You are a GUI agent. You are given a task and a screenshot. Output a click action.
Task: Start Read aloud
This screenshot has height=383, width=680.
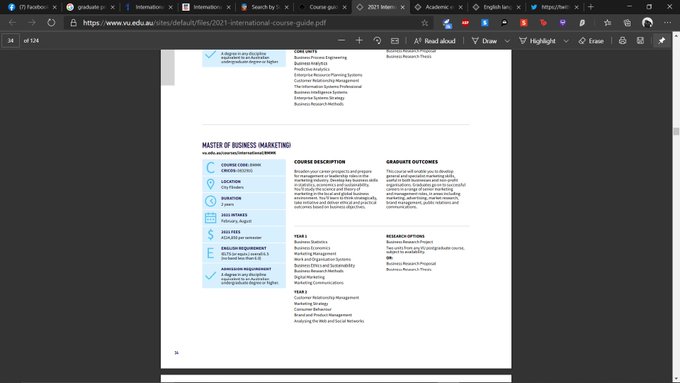[x=434, y=41]
